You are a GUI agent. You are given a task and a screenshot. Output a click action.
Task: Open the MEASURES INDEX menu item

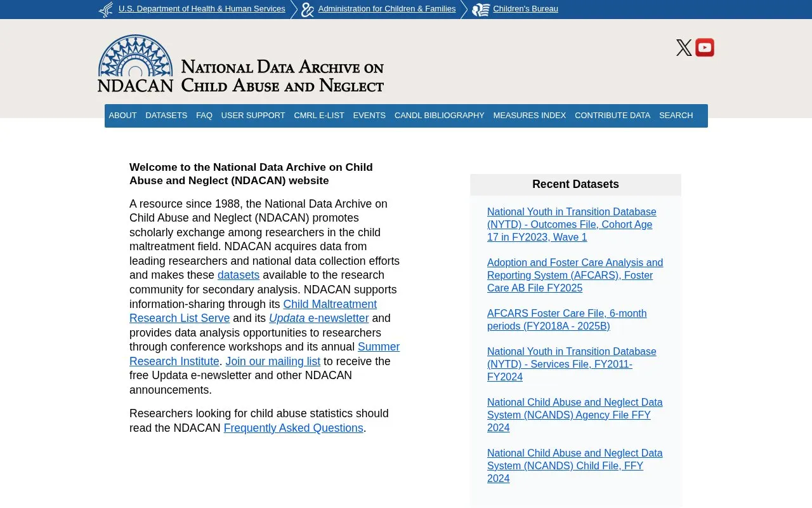click(x=530, y=116)
